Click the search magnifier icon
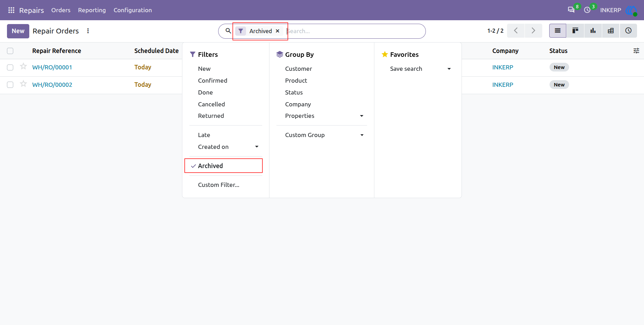 coord(228,31)
